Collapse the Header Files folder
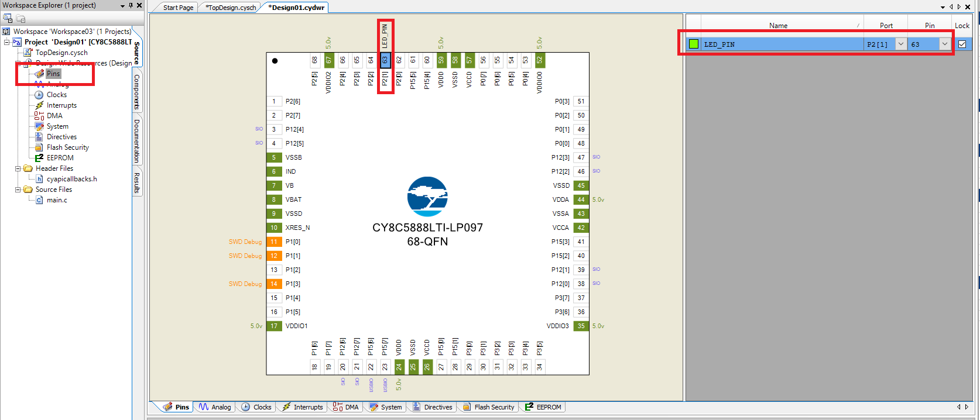The image size is (980, 420). (18, 168)
